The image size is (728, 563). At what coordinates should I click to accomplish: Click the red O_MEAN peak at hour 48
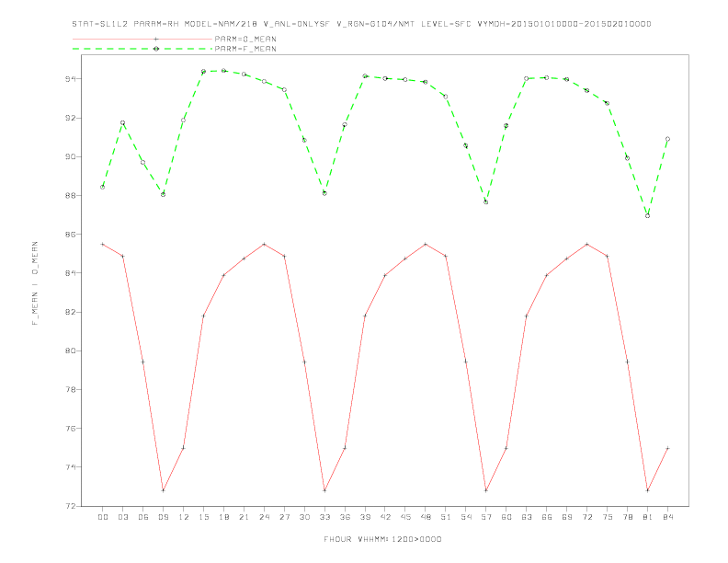[426, 244]
